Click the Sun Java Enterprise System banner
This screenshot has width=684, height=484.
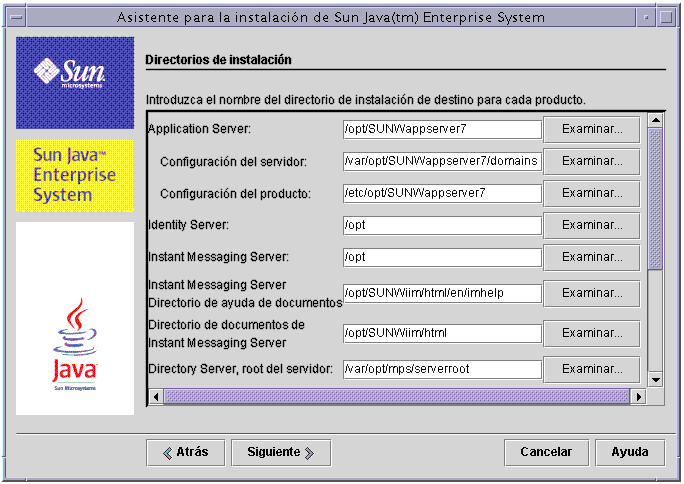pyautogui.click(x=75, y=175)
